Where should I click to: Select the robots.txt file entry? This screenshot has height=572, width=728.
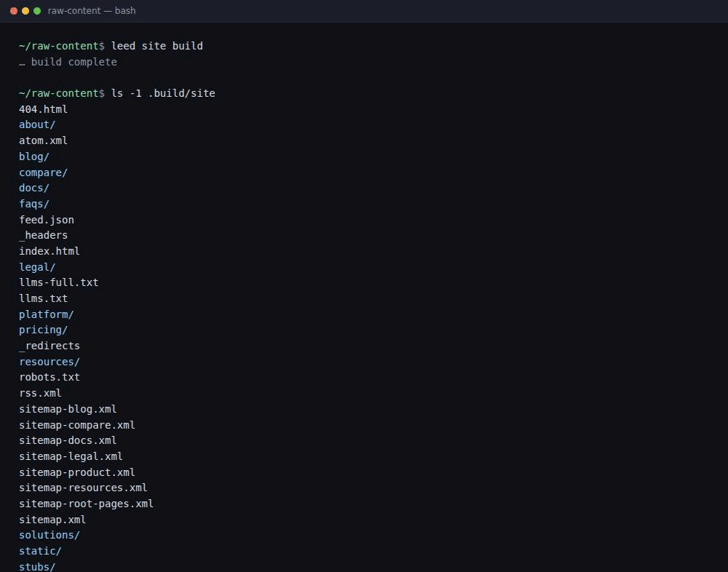coord(50,378)
